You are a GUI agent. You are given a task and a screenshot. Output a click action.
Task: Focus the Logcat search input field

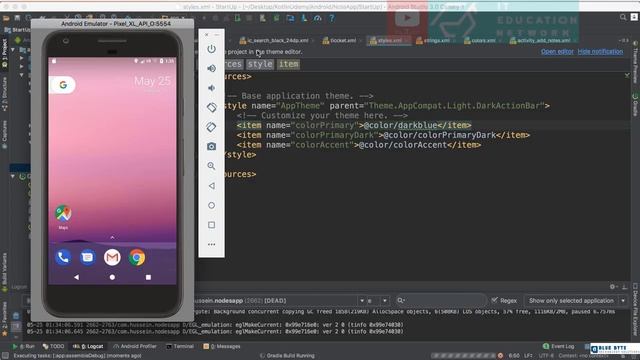point(441,301)
